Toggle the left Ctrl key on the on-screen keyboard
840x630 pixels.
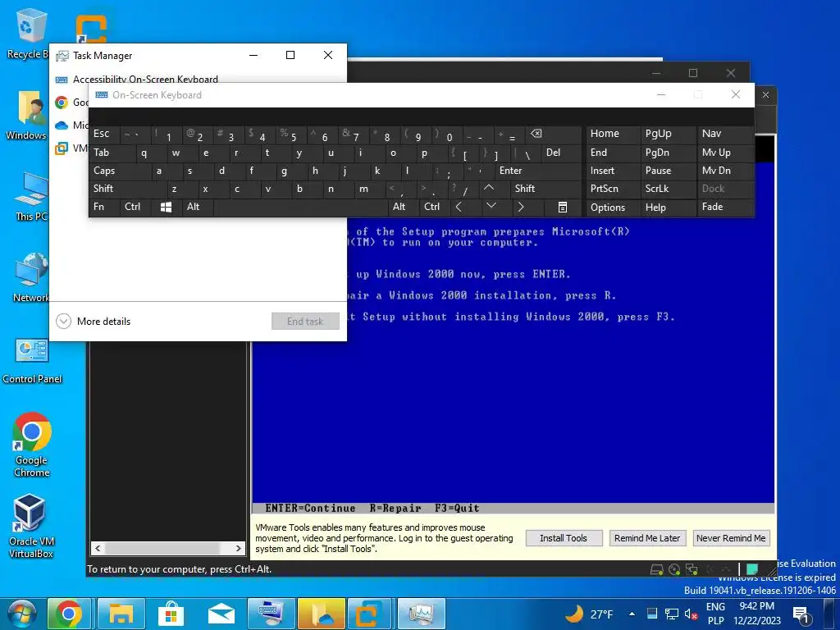135,208
